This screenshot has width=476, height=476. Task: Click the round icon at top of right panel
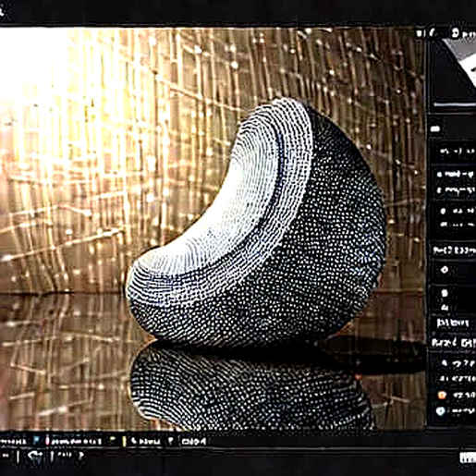point(455,33)
